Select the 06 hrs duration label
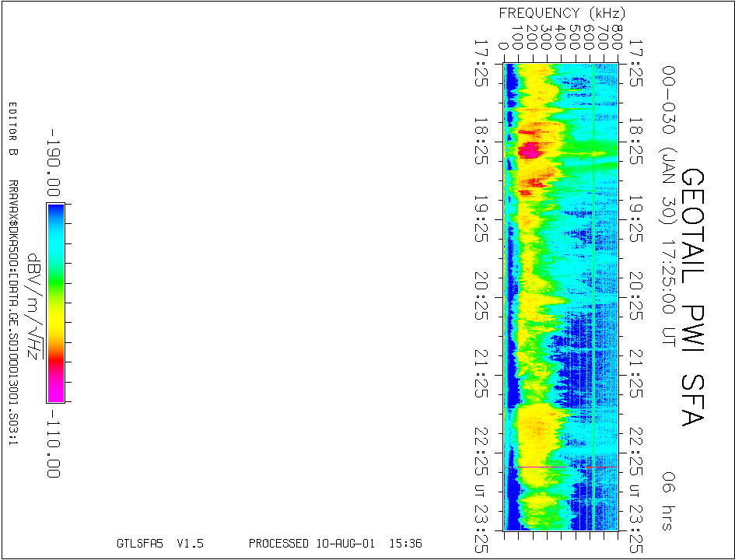 667,500
